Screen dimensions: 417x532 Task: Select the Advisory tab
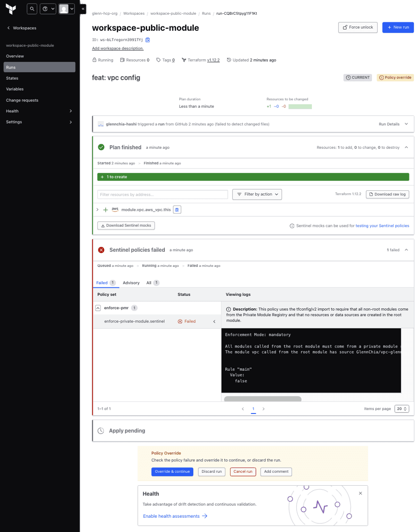pos(131,283)
